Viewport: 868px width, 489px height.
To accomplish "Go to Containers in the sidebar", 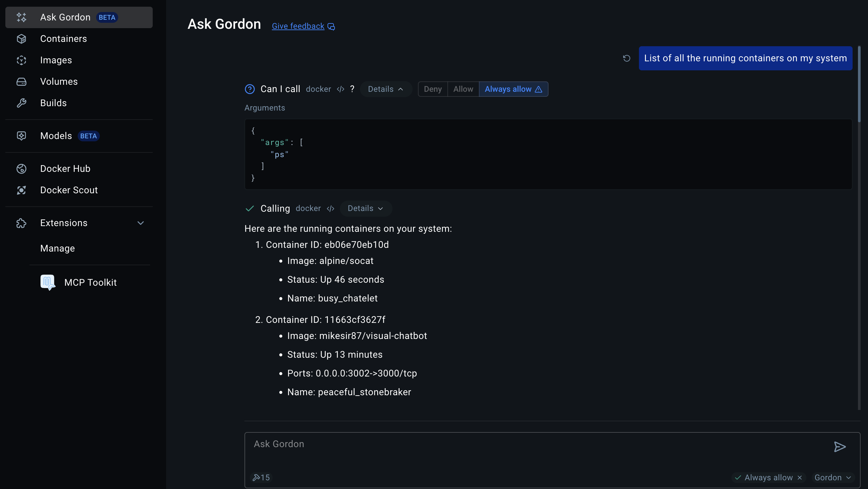I will click(79, 39).
